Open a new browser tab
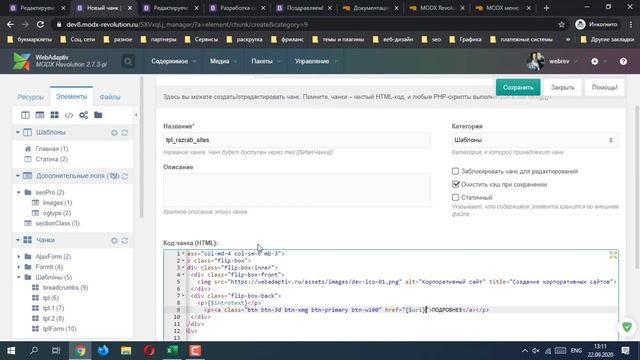 pos(547,8)
